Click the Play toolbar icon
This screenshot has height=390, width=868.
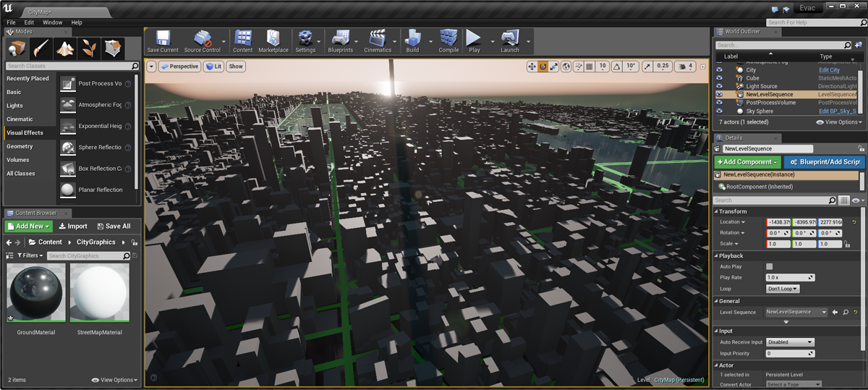coord(474,41)
